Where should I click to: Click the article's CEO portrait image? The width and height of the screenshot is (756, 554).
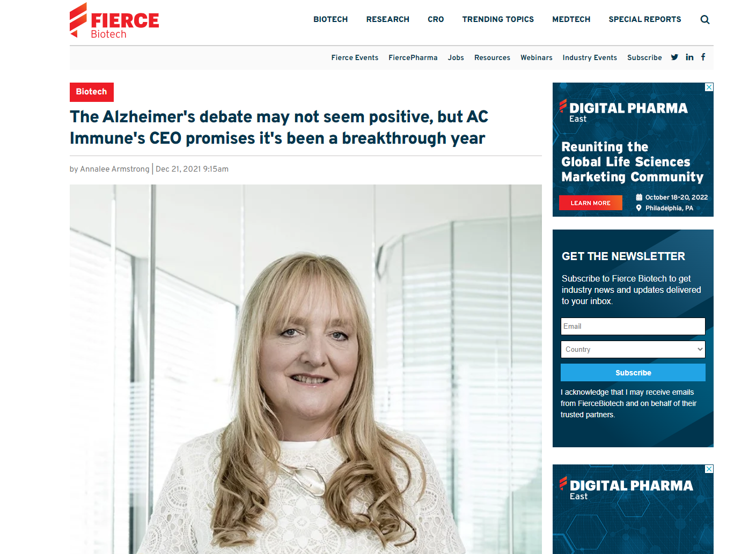pos(306,369)
